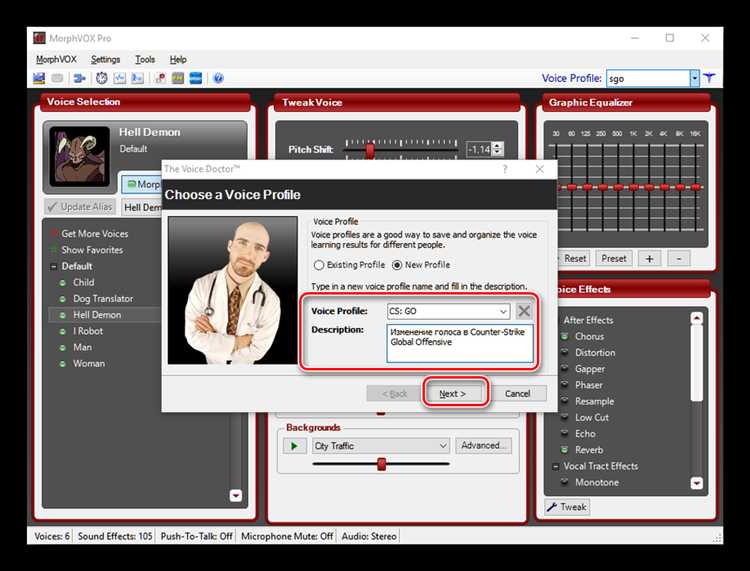Click the Tweak button with the wrench

(x=567, y=507)
